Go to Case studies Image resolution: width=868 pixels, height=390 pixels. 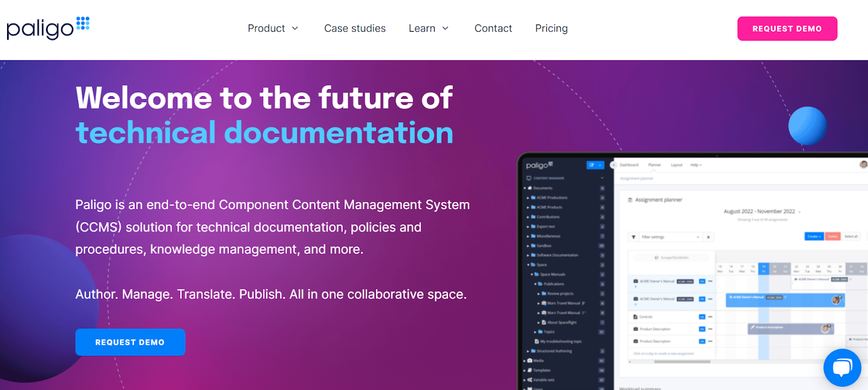coord(355,28)
